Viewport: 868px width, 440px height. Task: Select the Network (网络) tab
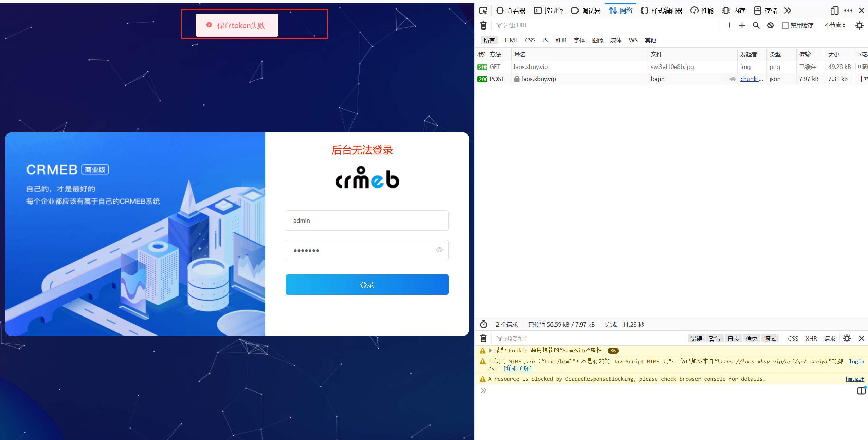coord(620,11)
